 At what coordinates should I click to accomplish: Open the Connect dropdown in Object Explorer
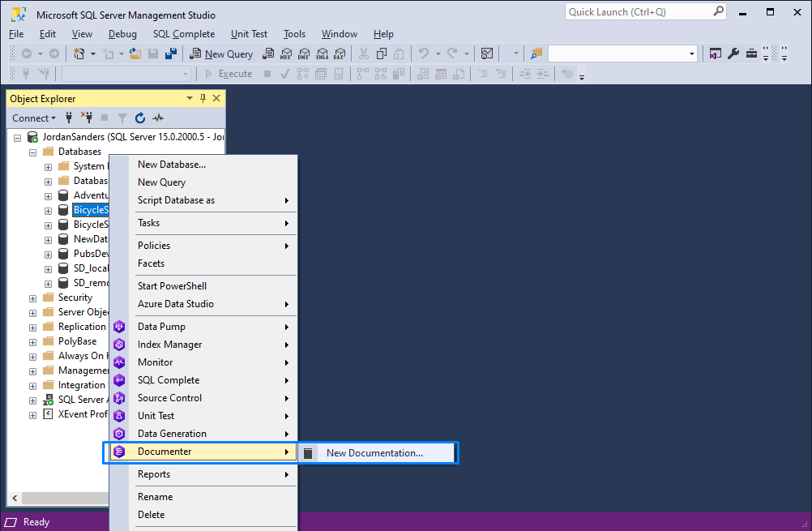[34, 118]
